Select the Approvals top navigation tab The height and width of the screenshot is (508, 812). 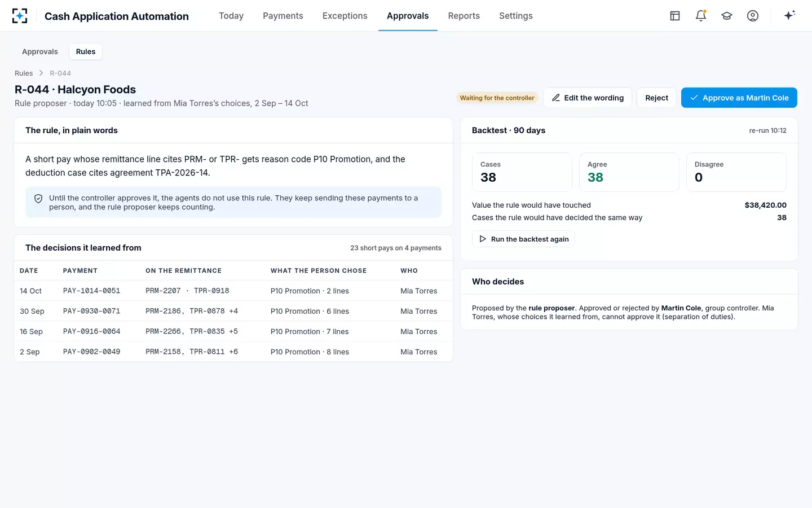[408, 16]
